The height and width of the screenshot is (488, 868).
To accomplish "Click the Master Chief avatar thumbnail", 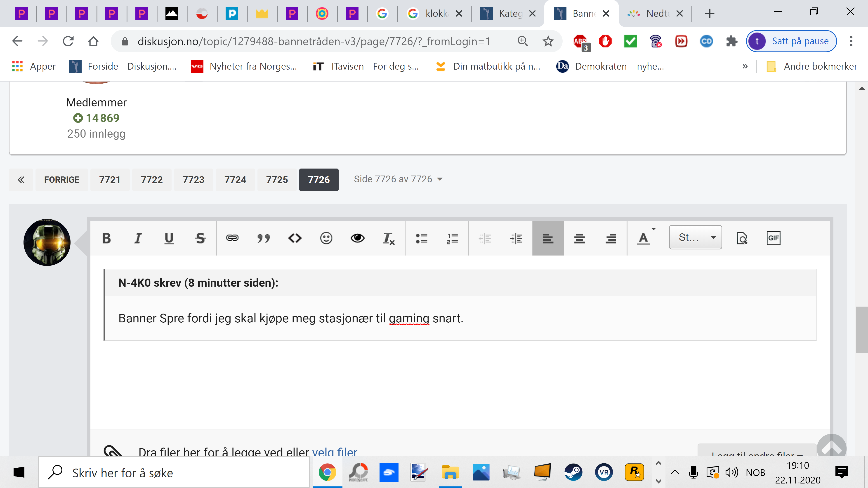I will (47, 242).
